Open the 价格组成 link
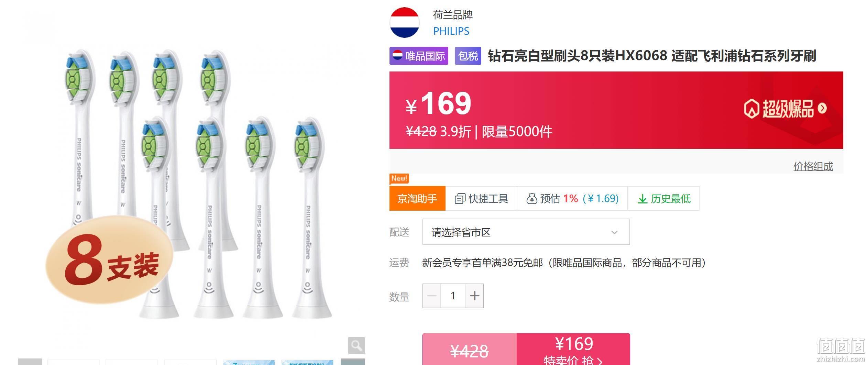This screenshot has width=868, height=365. (x=813, y=166)
